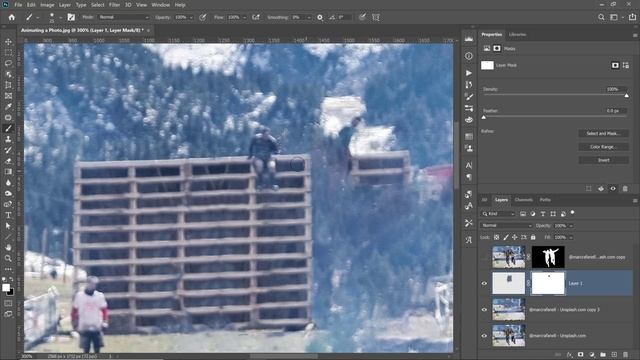Screen dimensions: 640x360
Task: Toggle pressure for opacity icon
Action: click(x=202, y=17)
